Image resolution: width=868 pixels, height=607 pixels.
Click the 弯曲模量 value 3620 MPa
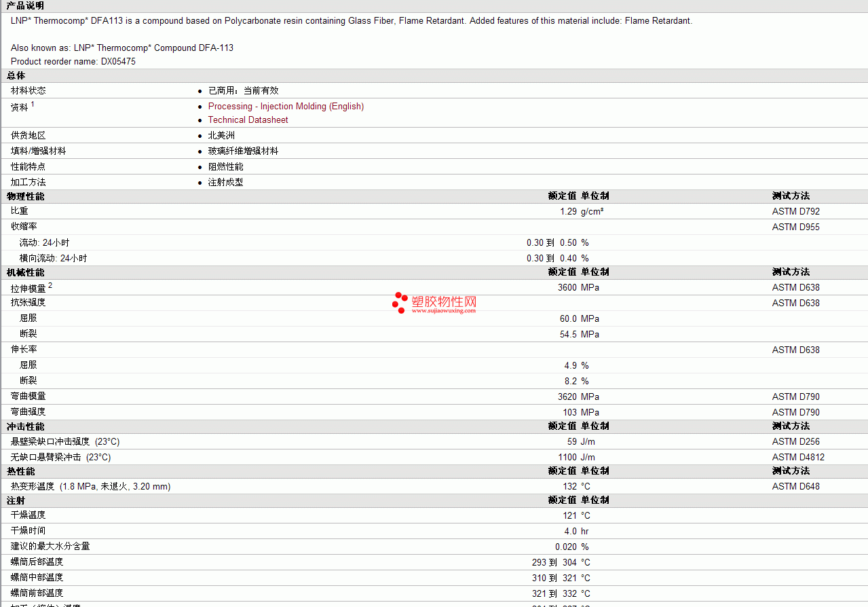point(578,397)
